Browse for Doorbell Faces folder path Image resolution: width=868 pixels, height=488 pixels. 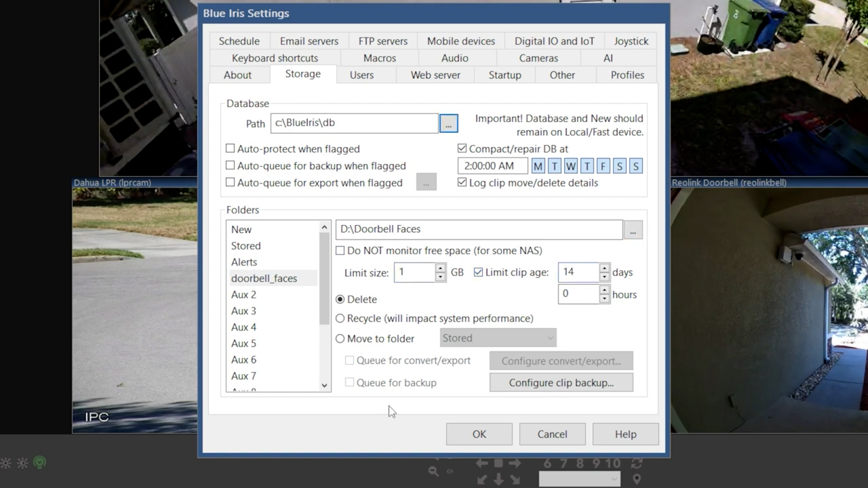click(633, 230)
